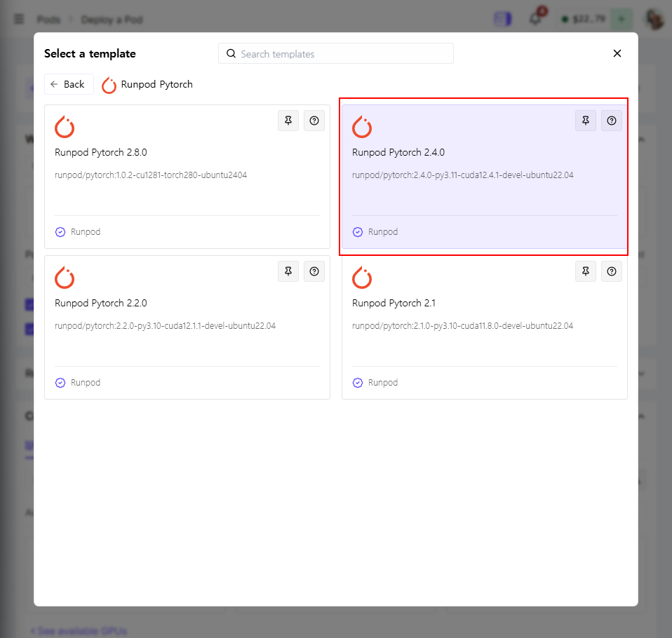Select the Runpod Pytorch 2.2.0 title
Screen dimensions: 672x638
click(101, 304)
